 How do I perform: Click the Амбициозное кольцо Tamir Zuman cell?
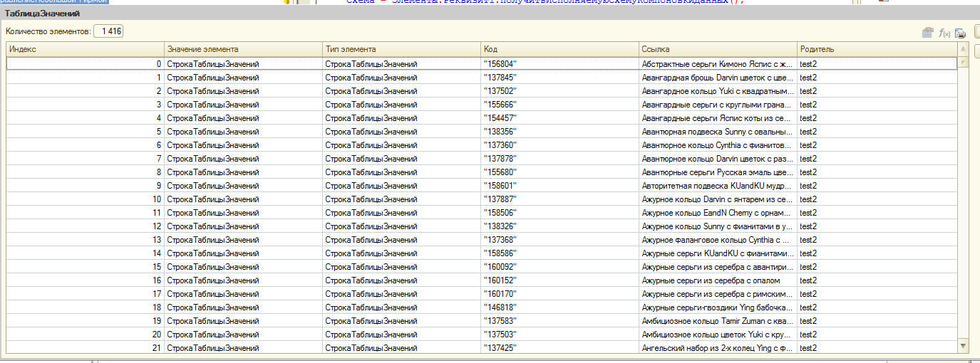point(718,321)
